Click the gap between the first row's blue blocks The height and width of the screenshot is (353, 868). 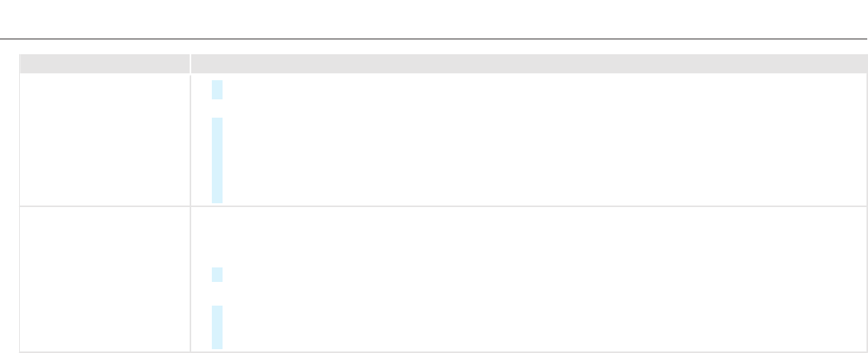pyautogui.click(x=217, y=108)
